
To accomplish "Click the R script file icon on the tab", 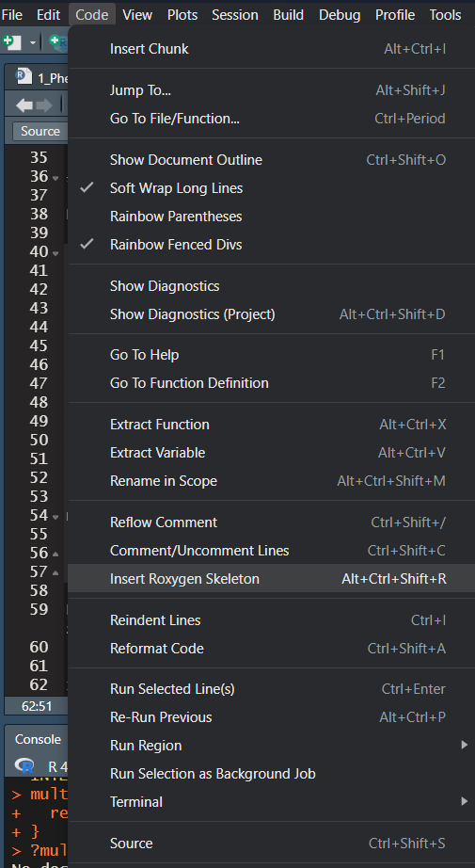I will click(24, 76).
